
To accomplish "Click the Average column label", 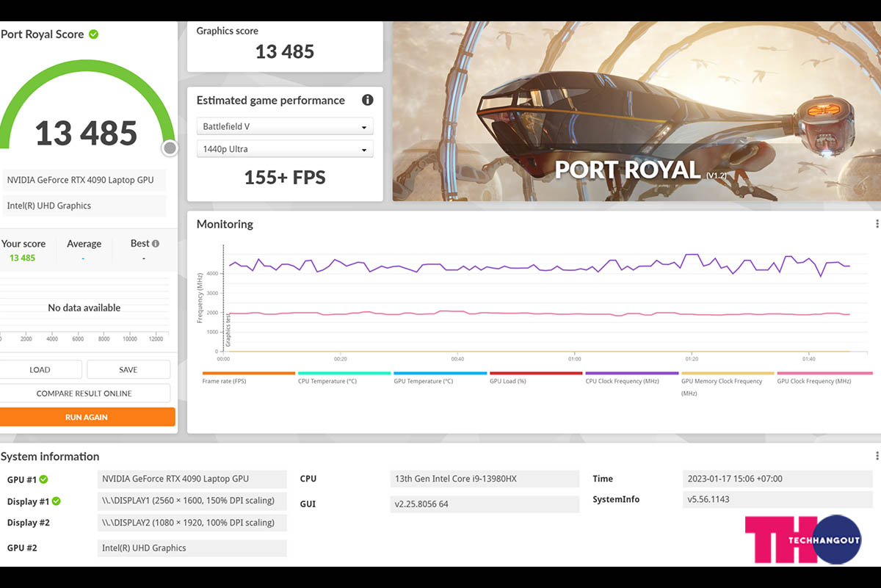I will [x=84, y=244].
